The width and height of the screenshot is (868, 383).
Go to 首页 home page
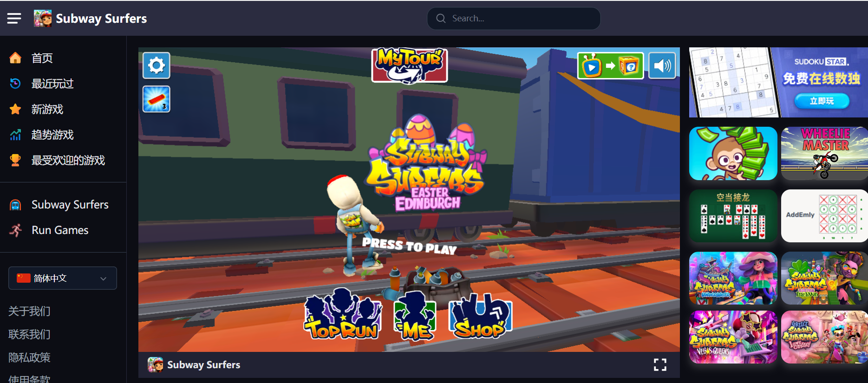pyautogui.click(x=42, y=58)
